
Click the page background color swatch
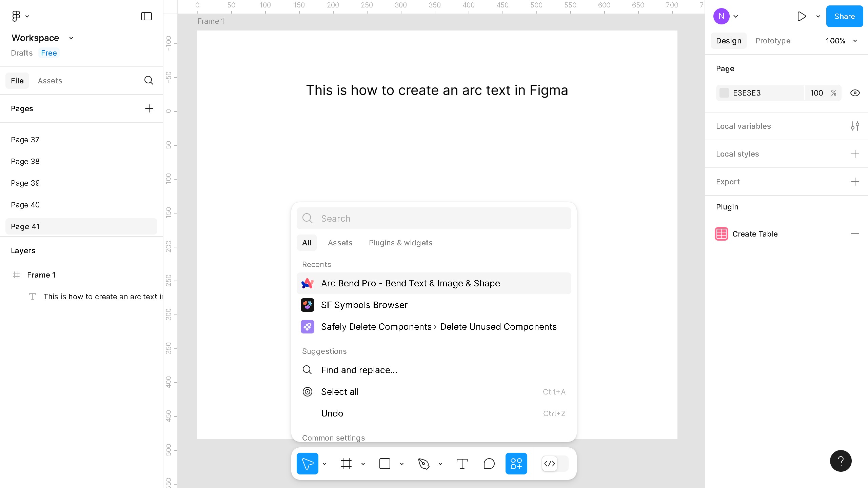point(724,93)
